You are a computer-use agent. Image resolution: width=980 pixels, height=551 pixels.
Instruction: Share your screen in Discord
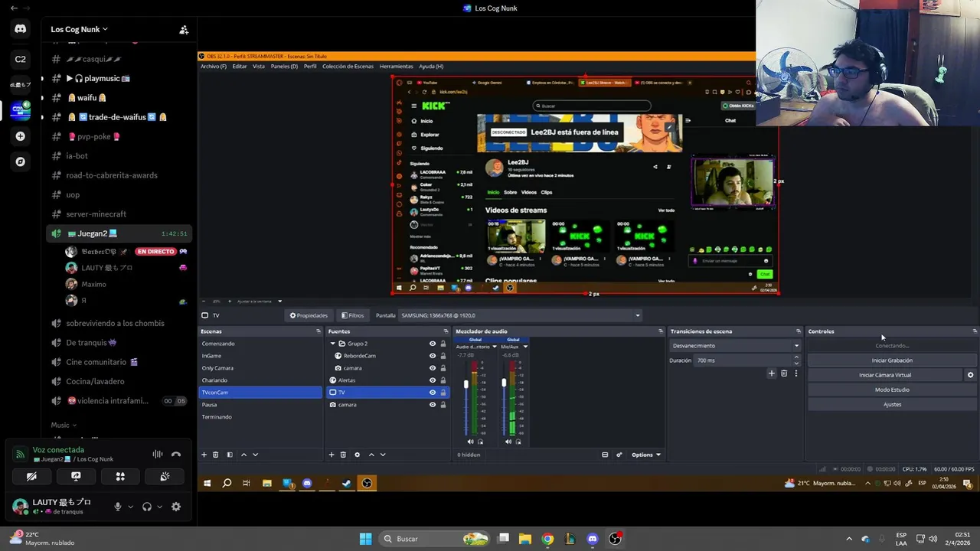pos(76,476)
